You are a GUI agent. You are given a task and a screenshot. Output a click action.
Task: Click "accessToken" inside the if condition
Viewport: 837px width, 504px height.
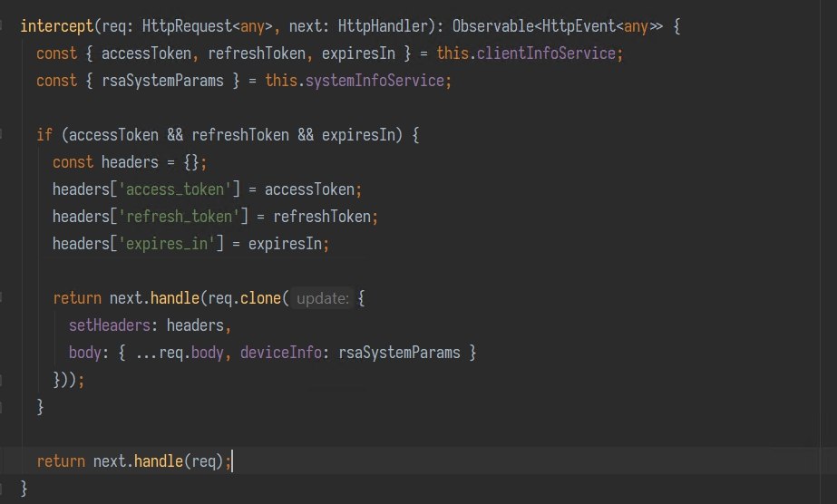pos(113,135)
